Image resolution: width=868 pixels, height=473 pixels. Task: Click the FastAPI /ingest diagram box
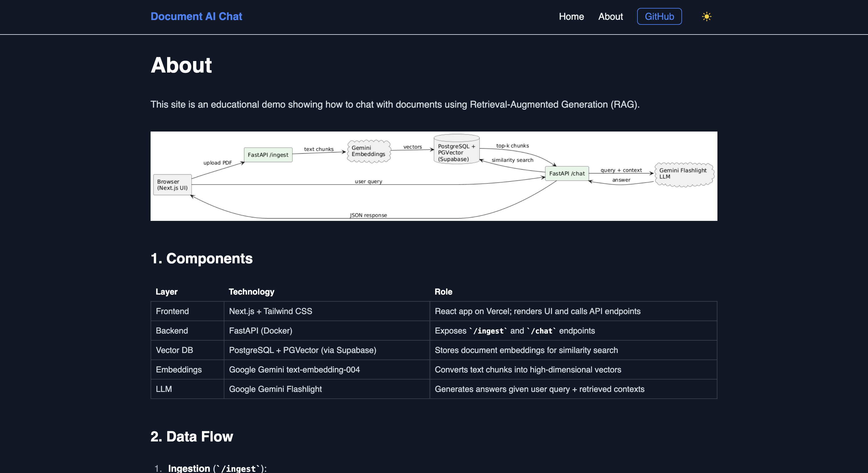268,155
